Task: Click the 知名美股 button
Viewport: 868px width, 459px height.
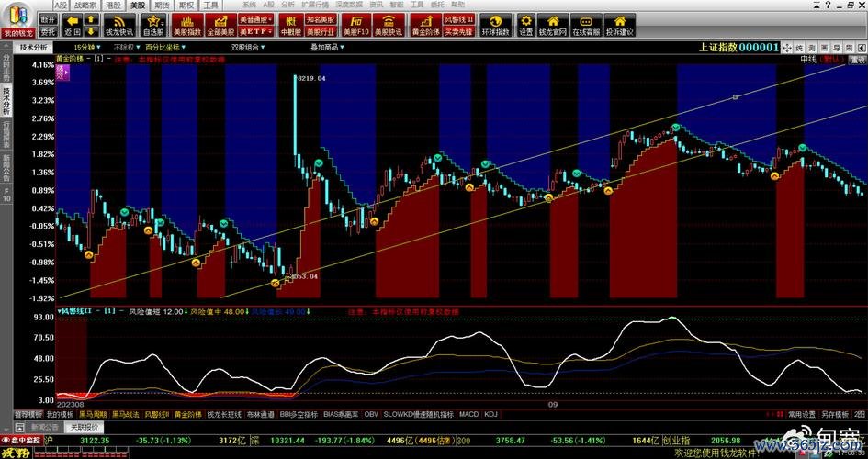Action: 321,18
